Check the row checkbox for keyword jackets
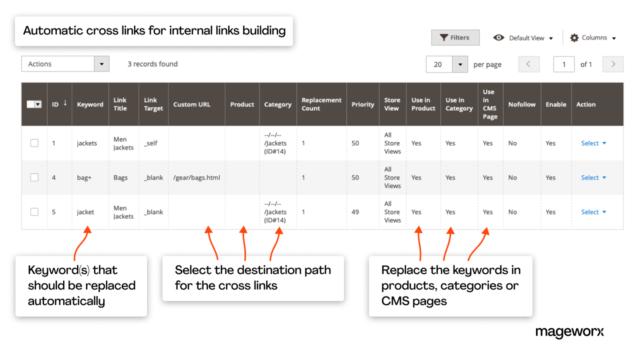This screenshot has width=644, height=364. point(34,142)
